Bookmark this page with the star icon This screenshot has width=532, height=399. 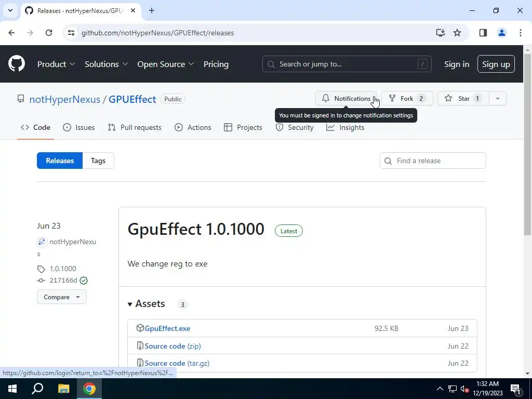pyautogui.click(x=457, y=33)
